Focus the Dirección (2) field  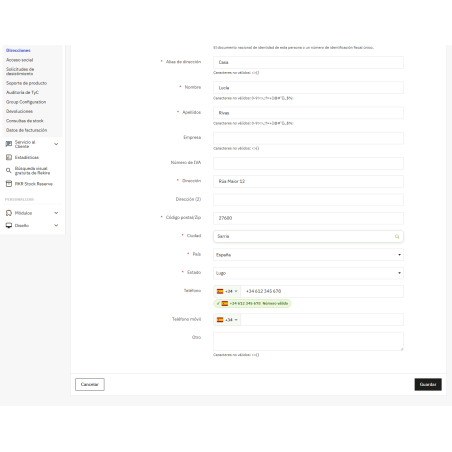click(x=308, y=200)
